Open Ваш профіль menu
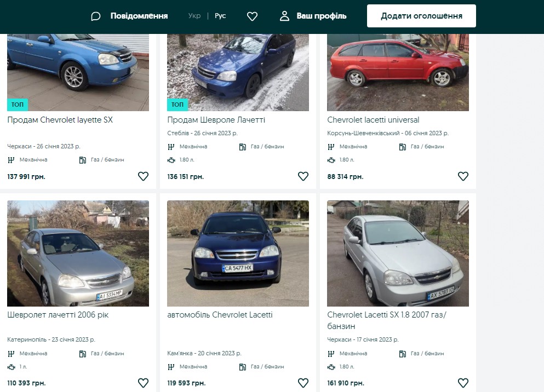Screen dimensions: 544x392 [x=321, y=16]
